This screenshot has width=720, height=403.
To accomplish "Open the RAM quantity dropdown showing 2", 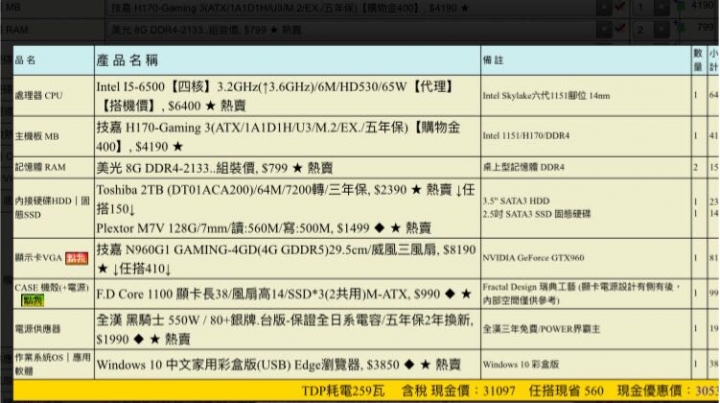I will 651,30.
